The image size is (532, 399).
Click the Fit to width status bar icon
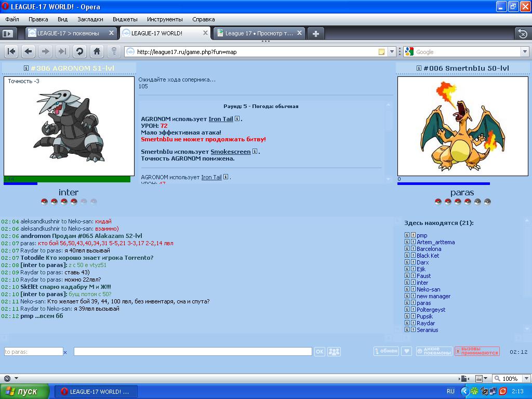(x=464, y=379)
